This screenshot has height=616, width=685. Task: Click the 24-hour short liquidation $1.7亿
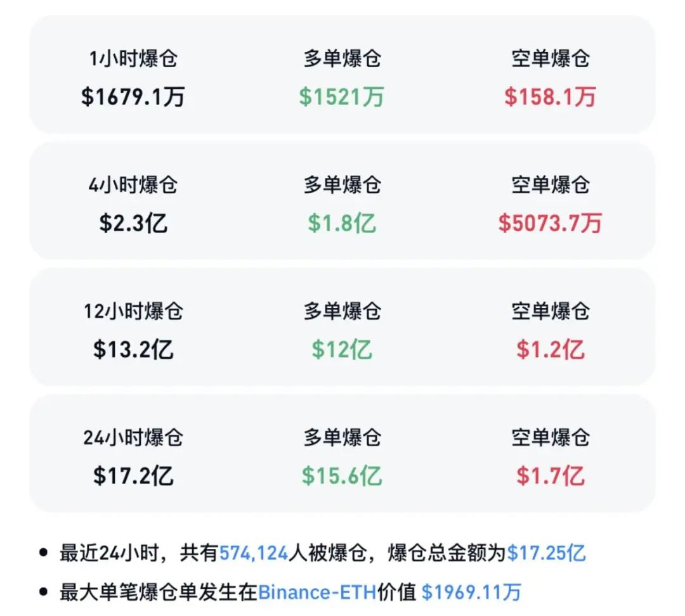coord(550,475)
